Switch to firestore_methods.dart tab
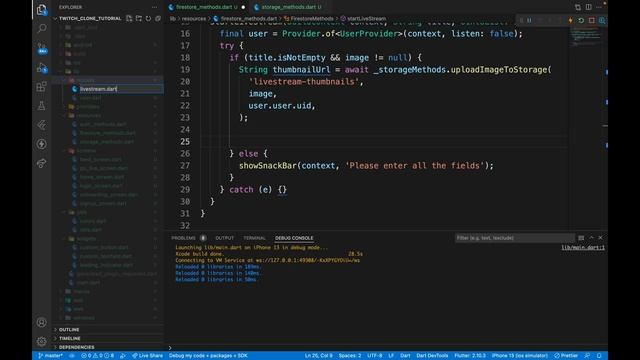The image size is (640, 360). pos(207,7)
